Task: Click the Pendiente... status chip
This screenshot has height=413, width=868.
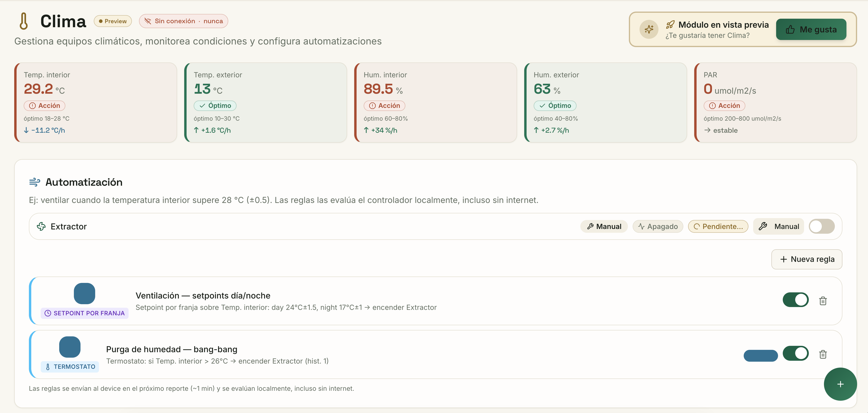Action: [x=718, y=226]
